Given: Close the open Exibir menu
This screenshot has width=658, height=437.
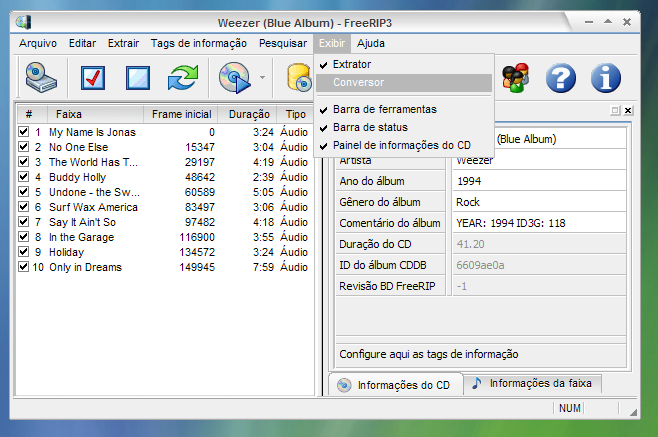Looking at the screenshot, I should pyautogui.click(x=332, y=43).
